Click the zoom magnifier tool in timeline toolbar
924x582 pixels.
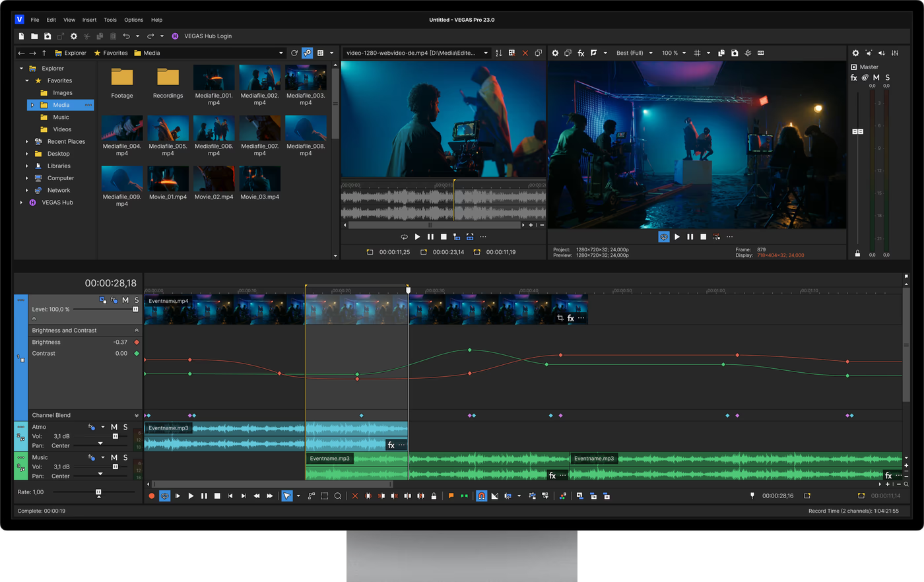click(338, 496)
